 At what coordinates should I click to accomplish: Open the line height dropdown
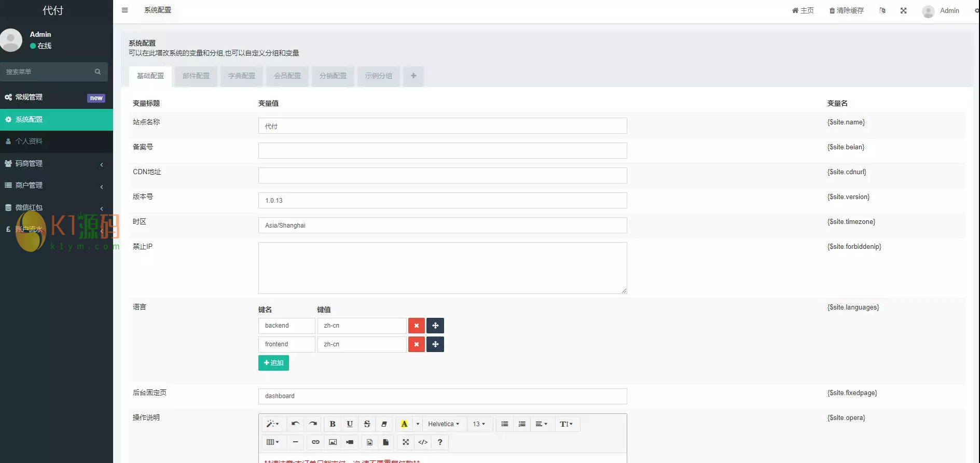[x=567, y=424]
